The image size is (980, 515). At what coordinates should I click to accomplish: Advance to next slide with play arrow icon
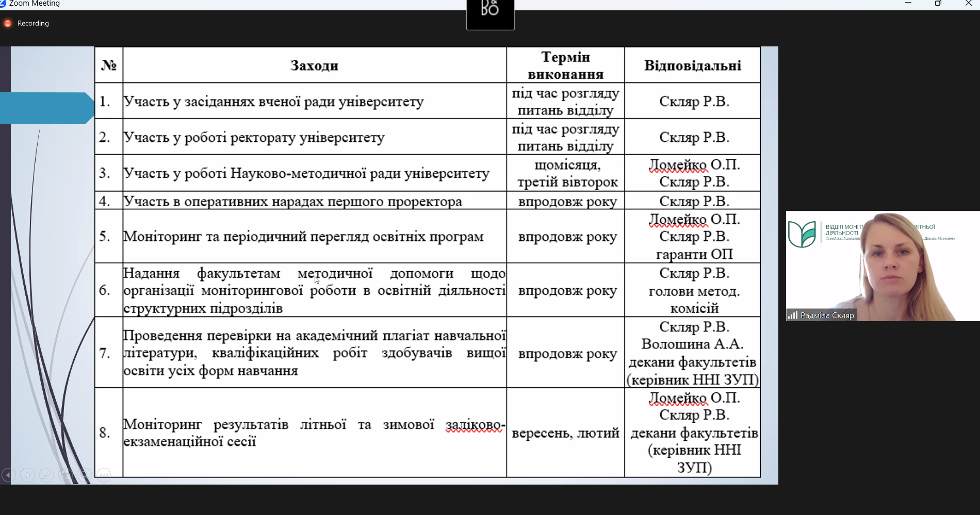point(27,475)
